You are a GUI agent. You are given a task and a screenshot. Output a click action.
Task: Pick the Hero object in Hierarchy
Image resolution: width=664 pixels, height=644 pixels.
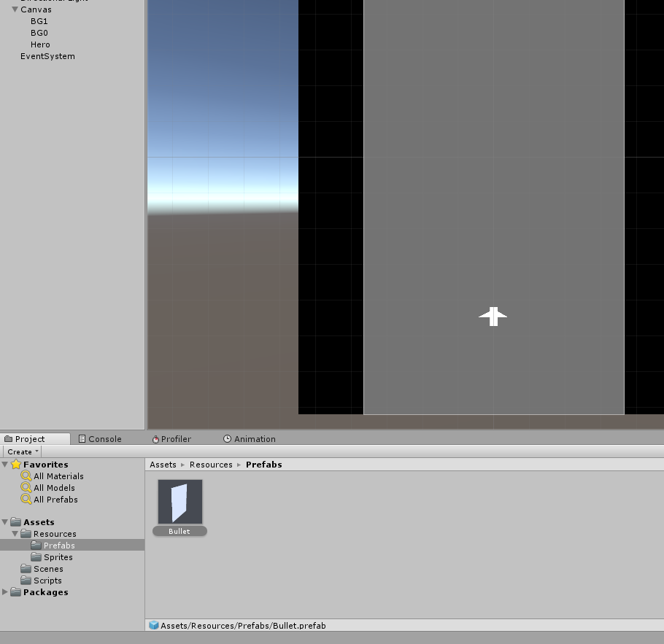coord(40,44)
